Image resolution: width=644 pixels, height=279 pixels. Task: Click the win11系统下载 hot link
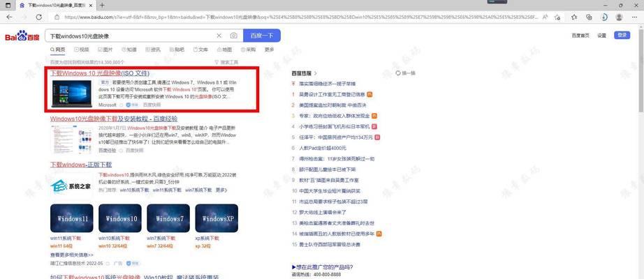tap(167, 190)
